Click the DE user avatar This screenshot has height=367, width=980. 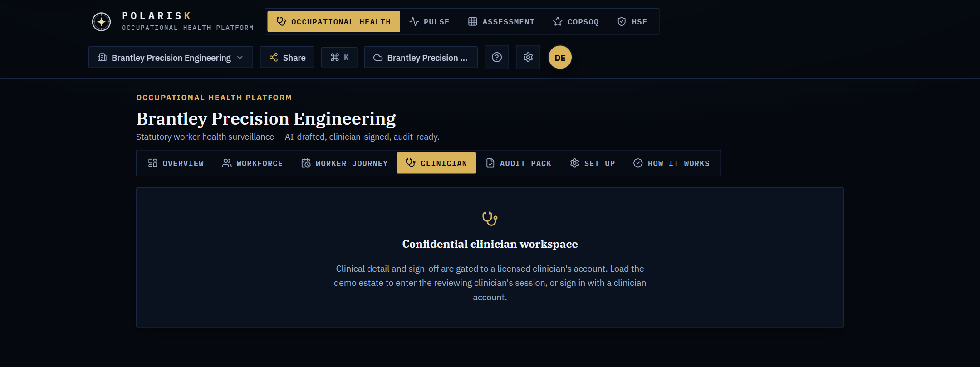(x=560, y=58)
